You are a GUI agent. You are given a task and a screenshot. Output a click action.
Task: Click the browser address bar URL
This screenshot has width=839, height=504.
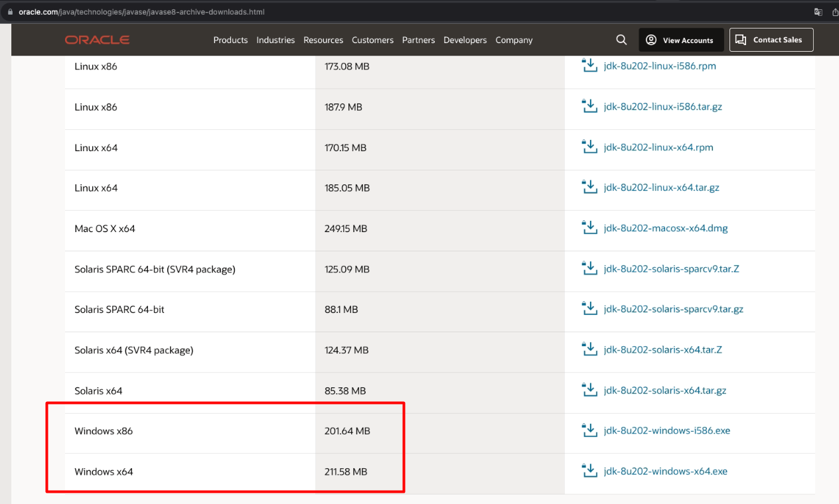coord(141,12)
